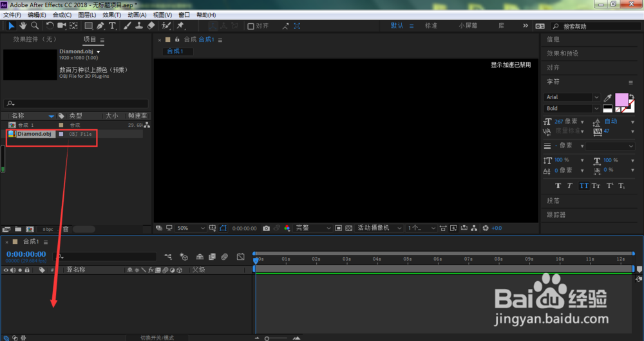Select the Pan Behind anchor tool

click(x=73, y=26)
